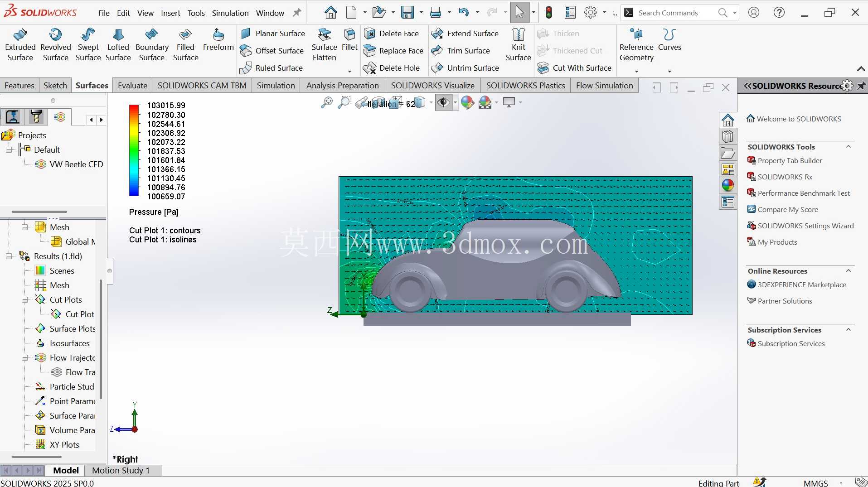The image size is (868, 487).
Task: Open the Reference Geometry dropdown arrow
Action: tap(636, 71)
